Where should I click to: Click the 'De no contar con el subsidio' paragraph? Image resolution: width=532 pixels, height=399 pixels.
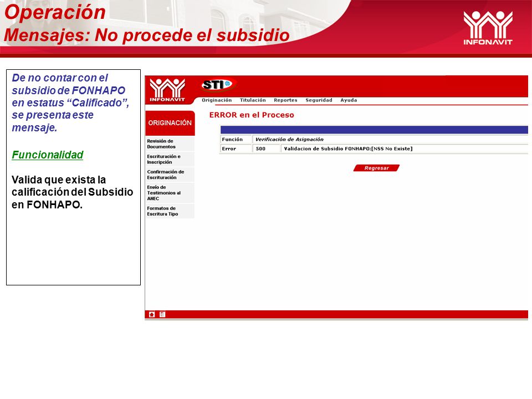(x=70, y=103)
